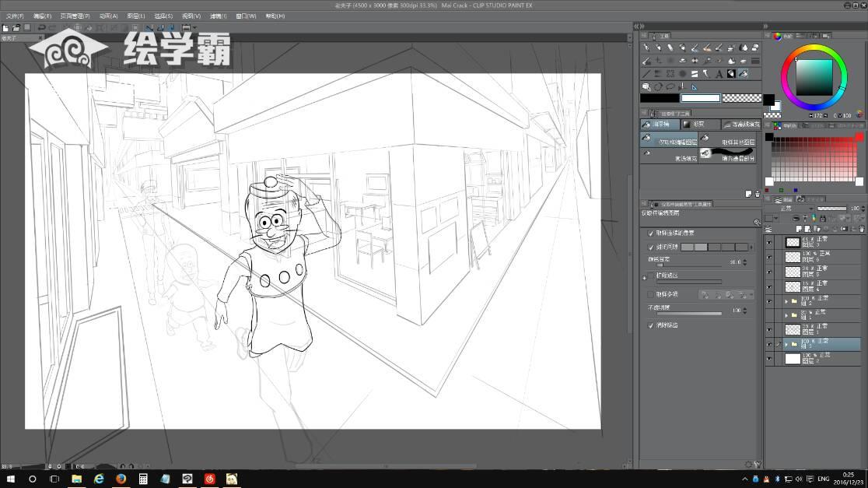Toggle 取样连续的像素 checkbox
The image size is (868, 488).
[651, 233]
